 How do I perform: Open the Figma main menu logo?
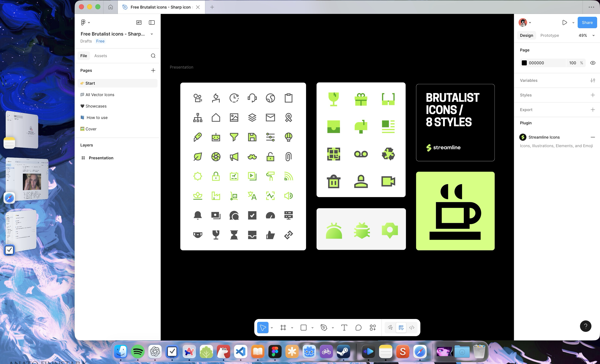83,22
